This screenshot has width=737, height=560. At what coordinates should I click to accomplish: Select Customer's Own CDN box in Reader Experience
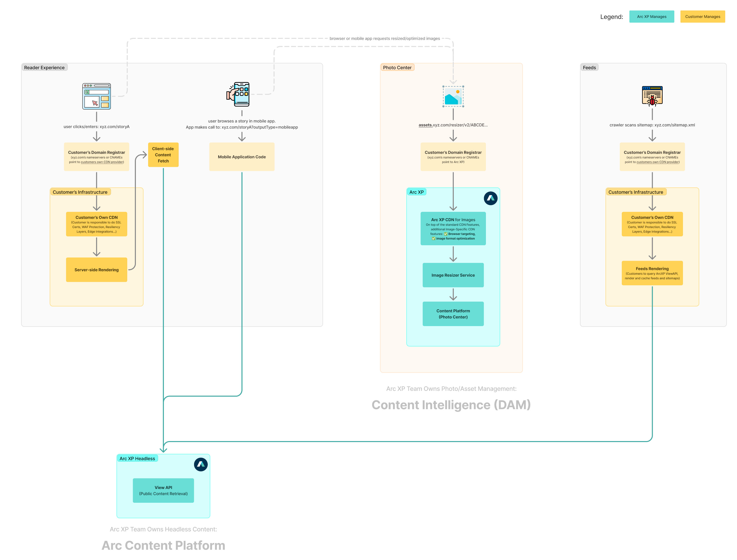point(97,224)
